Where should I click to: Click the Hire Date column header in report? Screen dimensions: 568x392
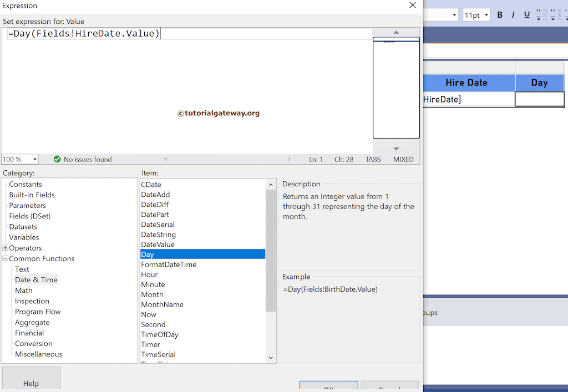point(469,83)
